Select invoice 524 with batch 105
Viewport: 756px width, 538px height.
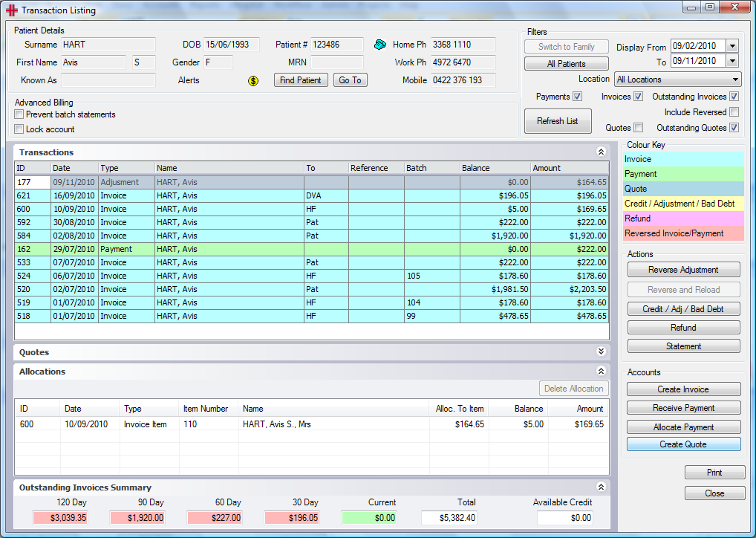[x=311, y=276]
